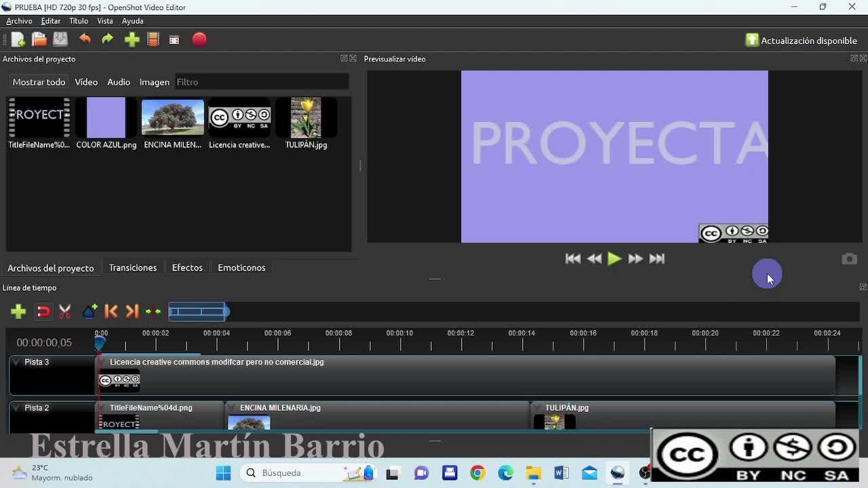Focus the Filtro search field
868x488 pixels.
[x=262, y=82]
